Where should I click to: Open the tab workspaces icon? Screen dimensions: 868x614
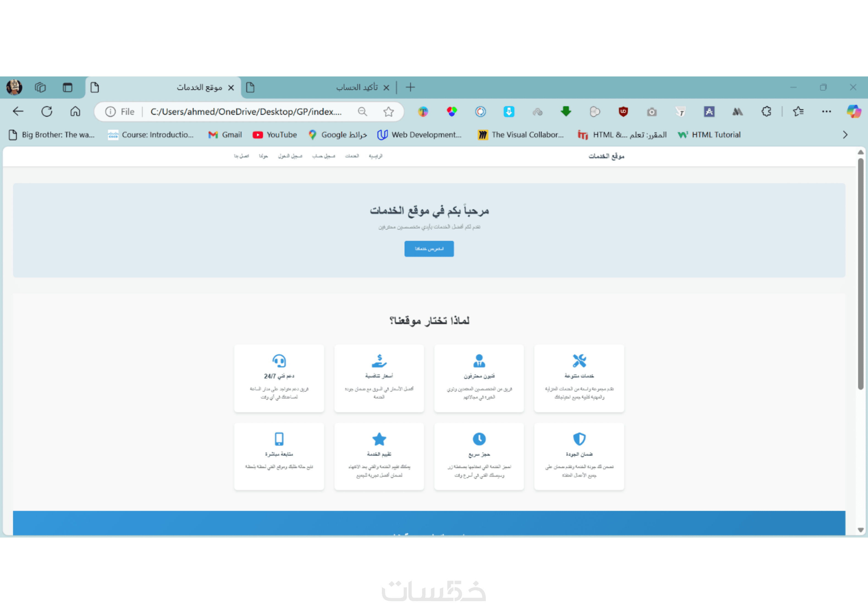40,88
